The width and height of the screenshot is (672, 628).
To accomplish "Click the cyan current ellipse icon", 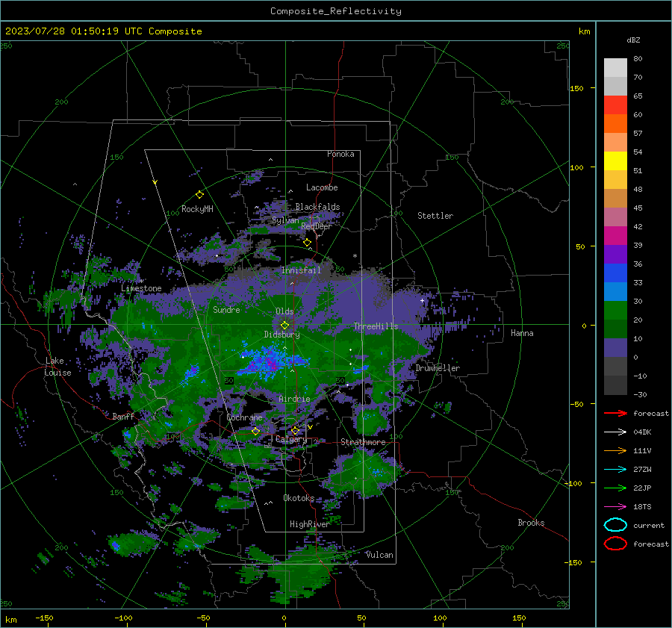I will point(615,525).
